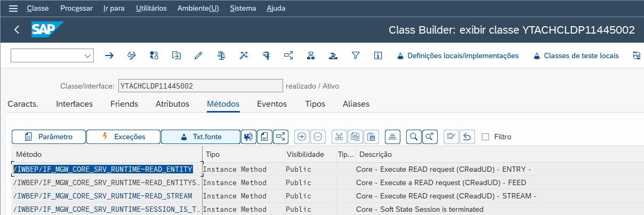Click the Txt.fonte button
This screenshot has height=215, width=644.
[200, 137]
